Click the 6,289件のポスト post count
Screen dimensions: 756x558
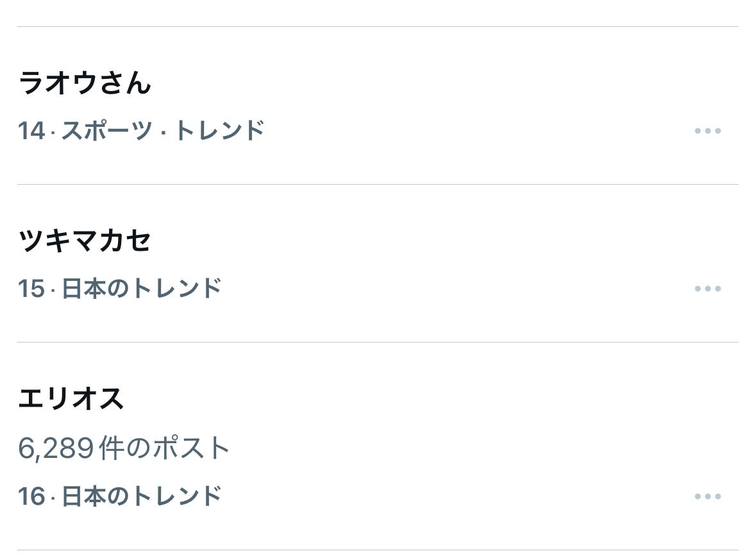(x=124, y=448)
